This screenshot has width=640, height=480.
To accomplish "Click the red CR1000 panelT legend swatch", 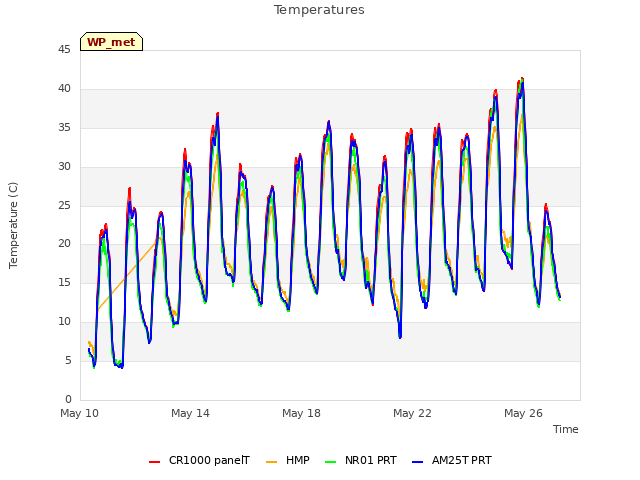I will 154,462.
